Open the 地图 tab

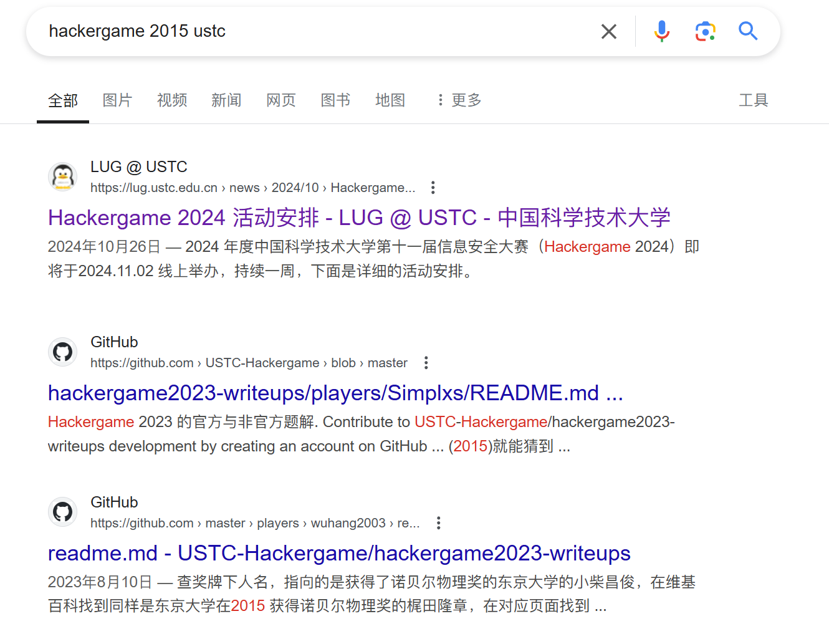tap(390, 100)
